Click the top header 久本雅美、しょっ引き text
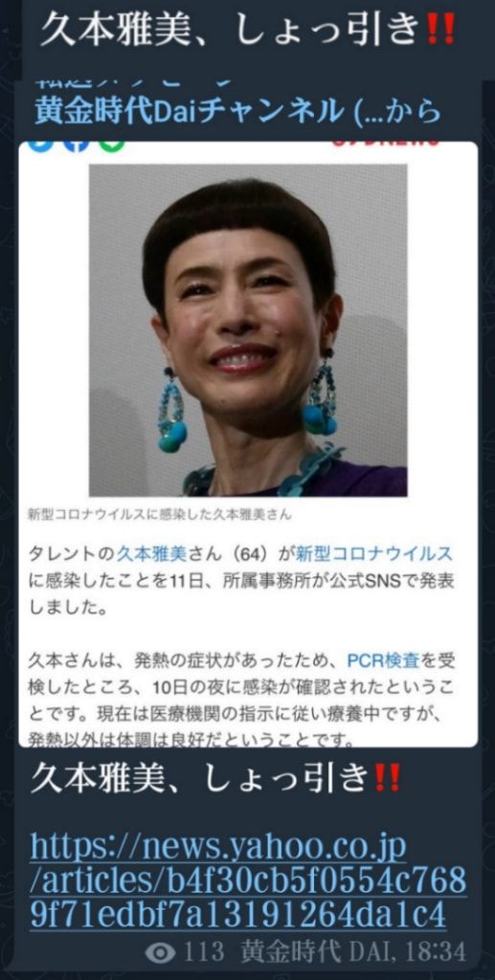 (233, 31)
